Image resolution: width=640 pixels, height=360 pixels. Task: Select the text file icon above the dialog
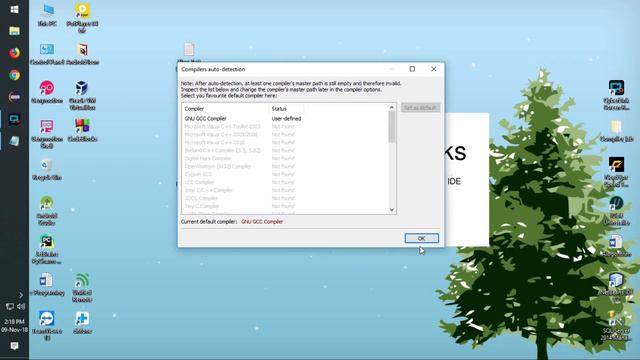pos(189,49)
